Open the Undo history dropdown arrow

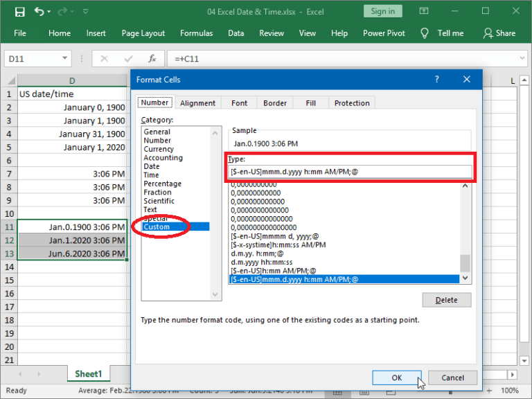(x=49, y=12)
